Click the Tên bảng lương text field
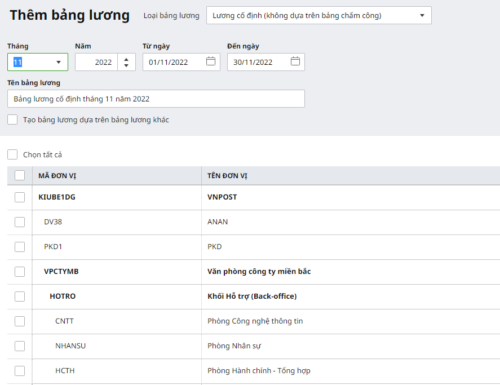The image size is (500, 385). (x=156, y=99)
